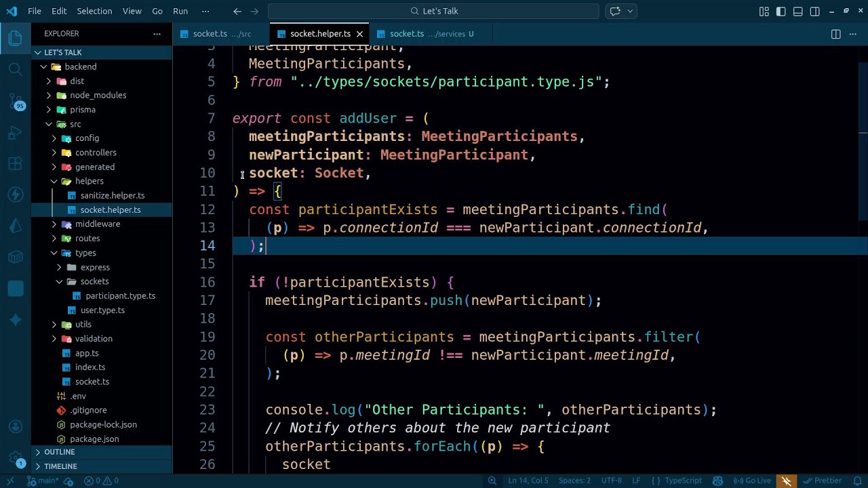Open the Explorer view in activity bar
868x488 pixels.
(15, 38)
